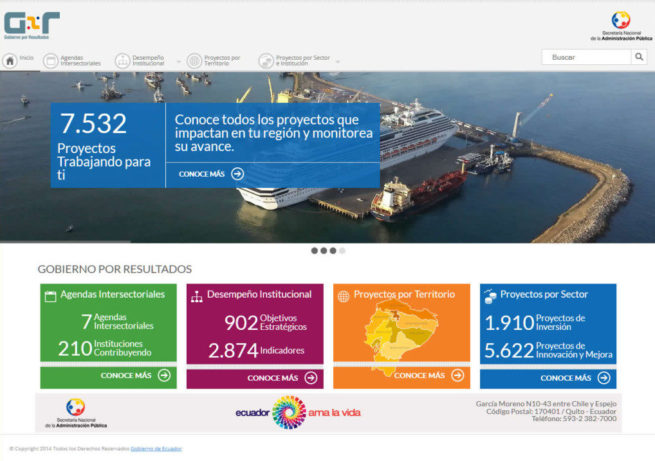This screenshot has width=655, height=461.
Task: Click the cubes icon on Proyectos por Sector card
Action: click(x=490, y=296)
